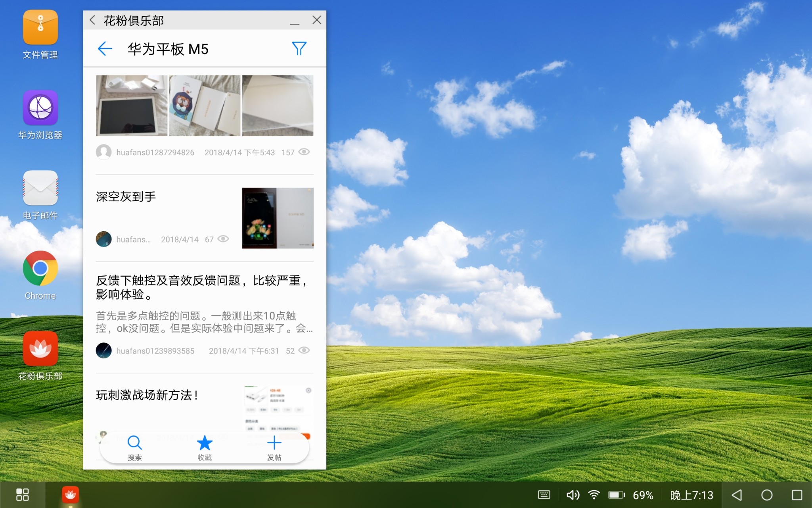Click the eye icon beside 67 views
This screenshot has width=812, height=508.
coord(223,239)
